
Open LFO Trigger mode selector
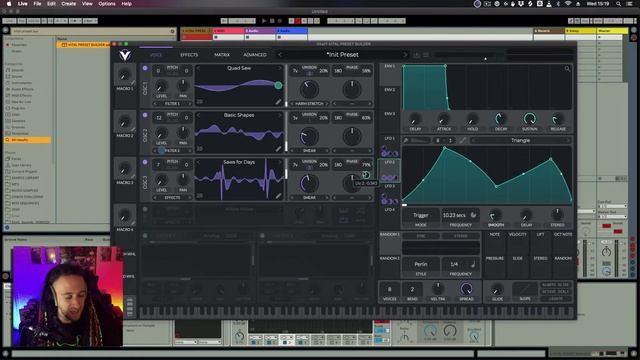[420, 215]
